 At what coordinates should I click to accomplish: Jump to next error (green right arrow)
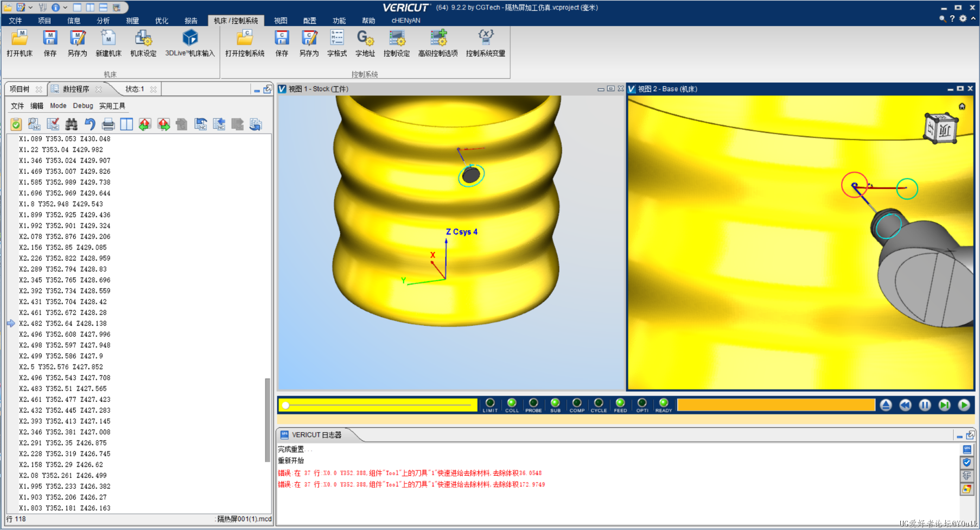(163, 124)
